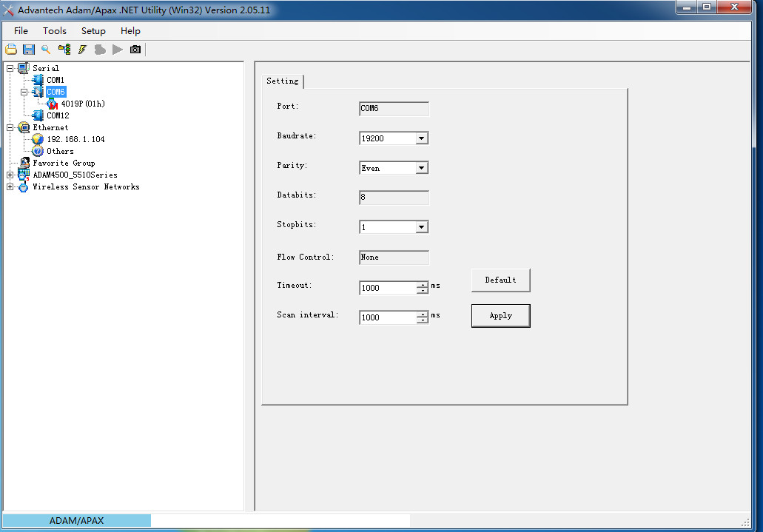763x532 pixels.
Task: Click the ADAM4500_5510Series device icon
Action: coord(24,175)
